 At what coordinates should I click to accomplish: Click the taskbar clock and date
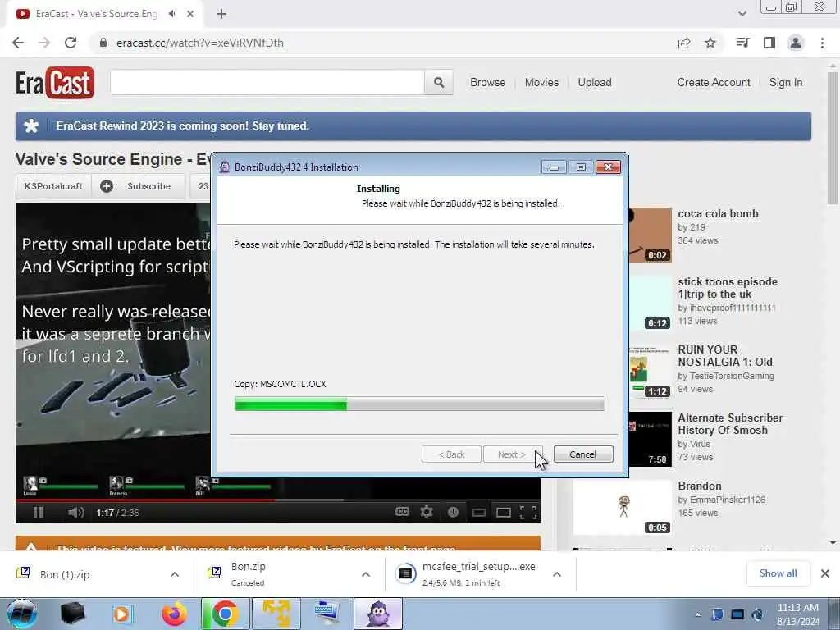coord(798,614)
